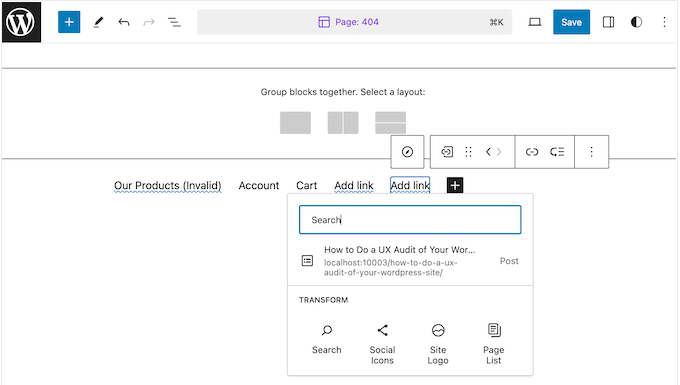
Task: Save the template changes
Action: click(571, 22)
